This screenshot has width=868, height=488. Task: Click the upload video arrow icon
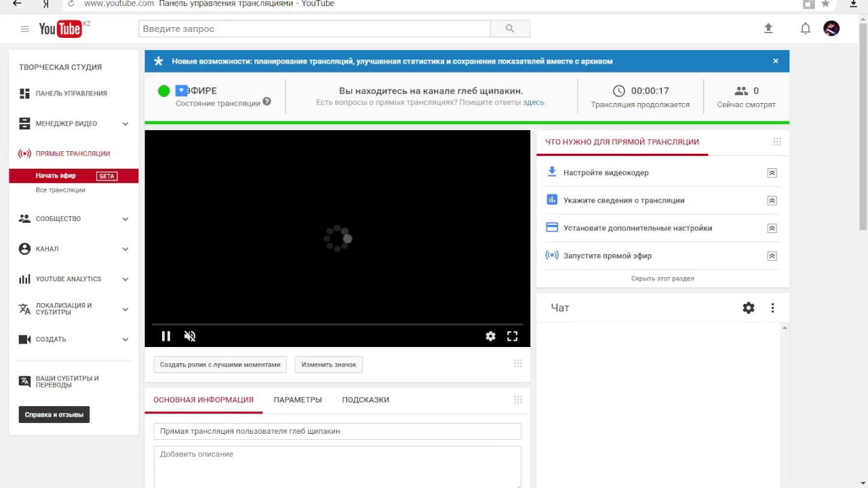[x=768, y=28]
